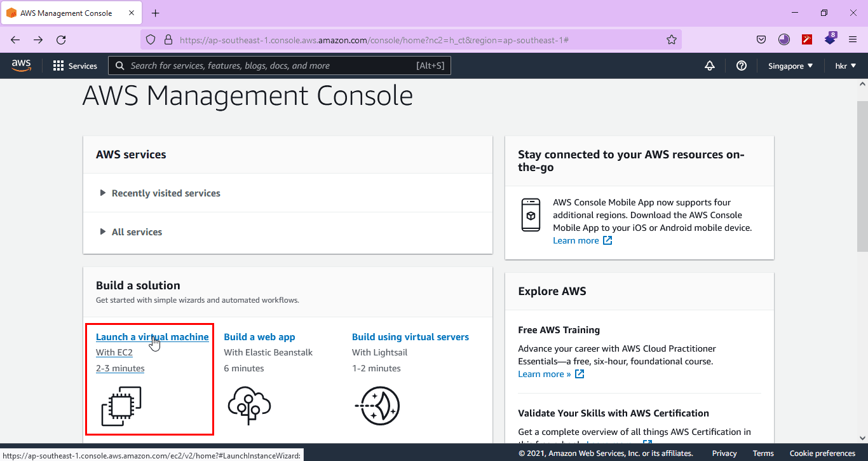This screenshot has width=868, height=461.
Task: Click the browser back arrow
Action: [15, 39]
